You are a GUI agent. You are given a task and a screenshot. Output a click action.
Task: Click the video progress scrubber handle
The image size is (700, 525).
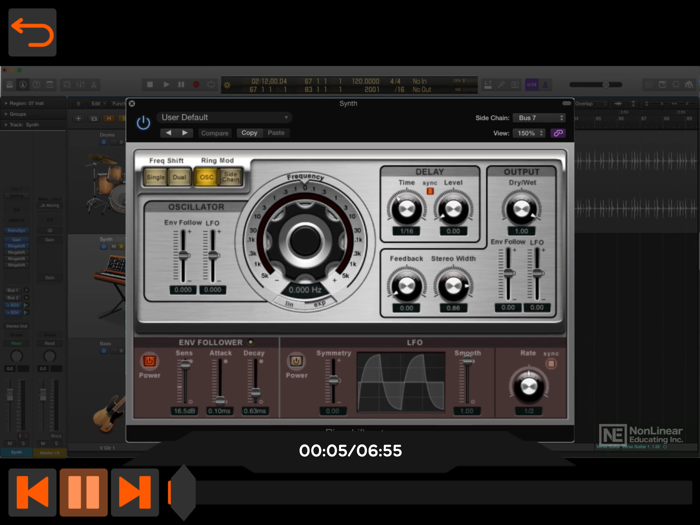[183, 492]
